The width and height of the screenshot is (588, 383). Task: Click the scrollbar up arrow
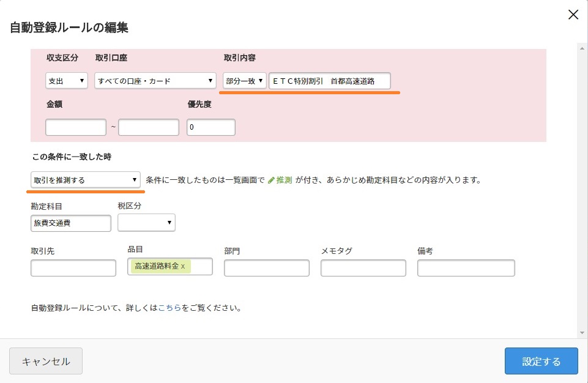coord(582,48)
